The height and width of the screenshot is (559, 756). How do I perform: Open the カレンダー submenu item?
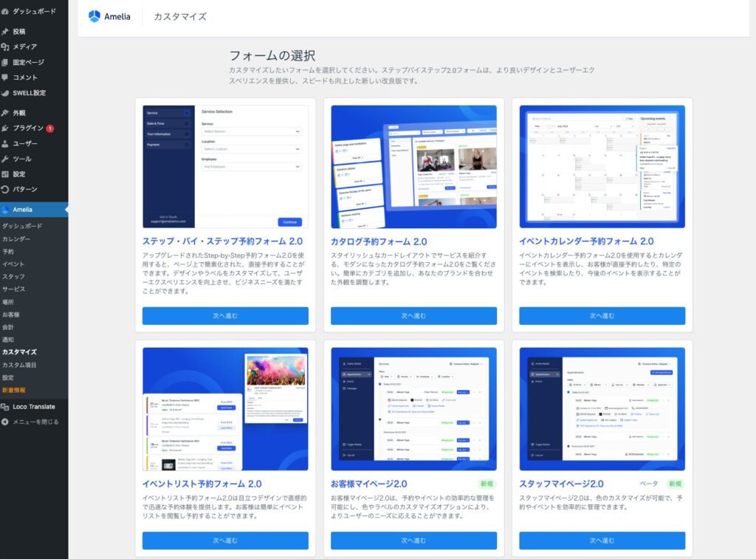pyautogui.click(x=16, y=239)
